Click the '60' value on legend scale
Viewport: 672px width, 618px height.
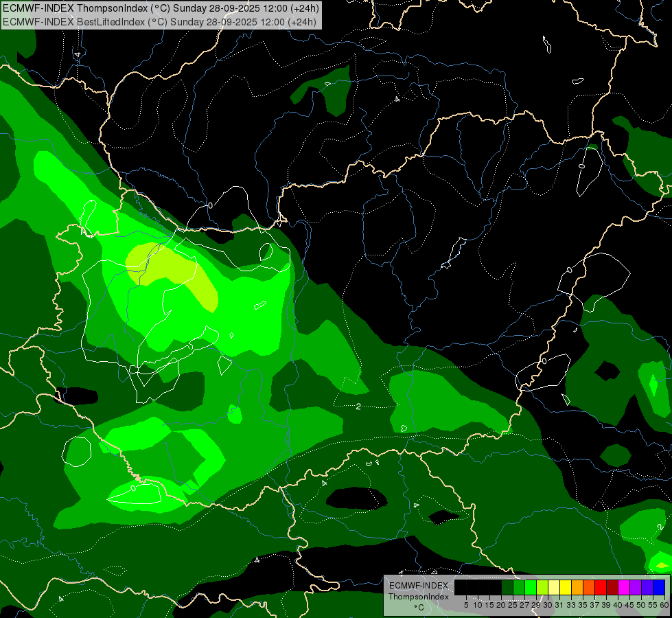tap(664, 605)
